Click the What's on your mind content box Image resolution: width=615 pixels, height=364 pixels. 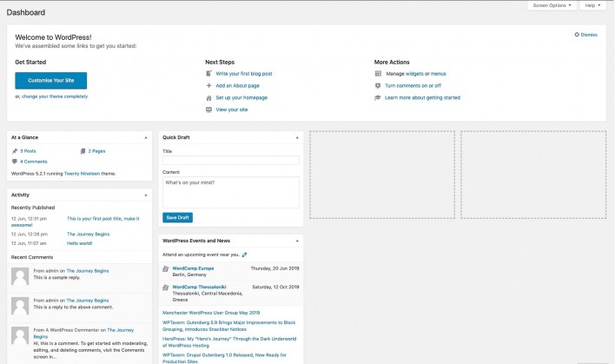pyautogui.click(x=231, y=192)
